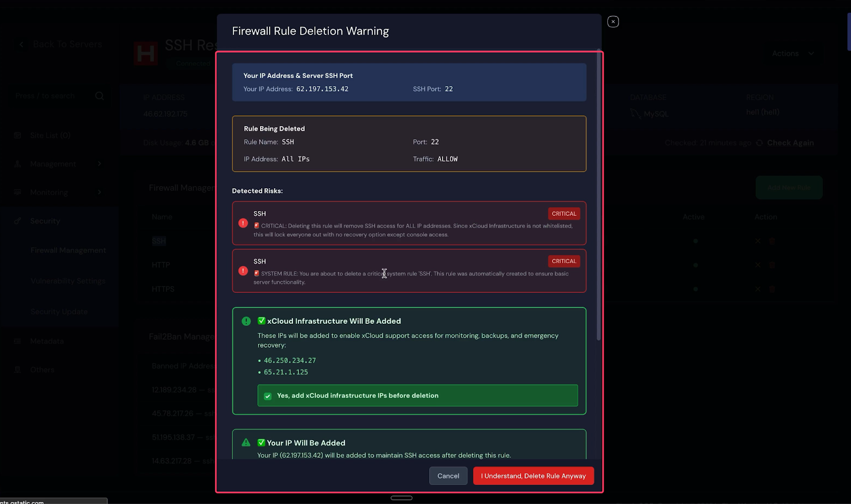Click the first SSH risk alert icon
851x504 pixels.
click(x=243, y=223)
